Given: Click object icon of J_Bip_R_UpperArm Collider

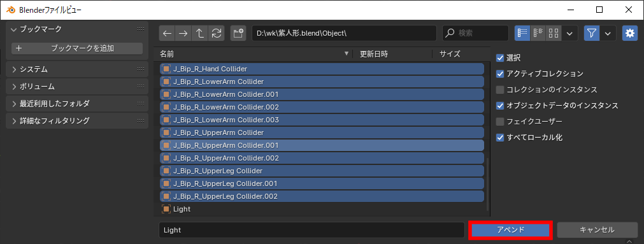Looking at the screenshot, I should (166, 133).
